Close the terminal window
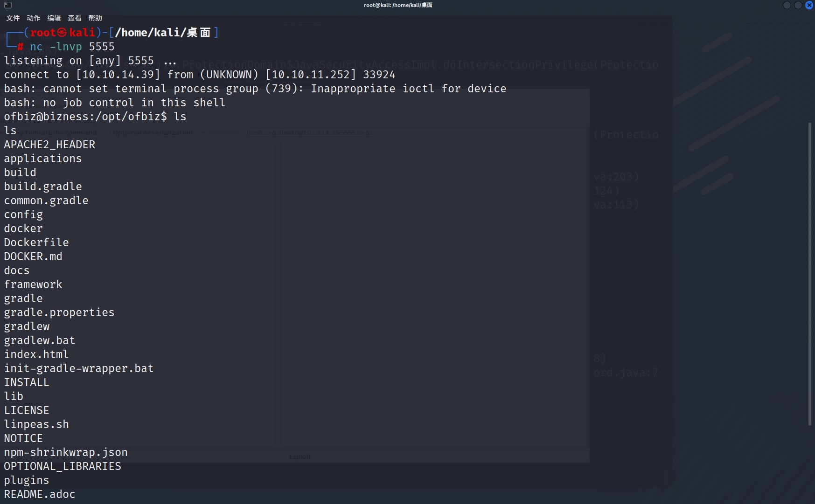The height and width of the screenshot is (504, 815). point(809,5)
